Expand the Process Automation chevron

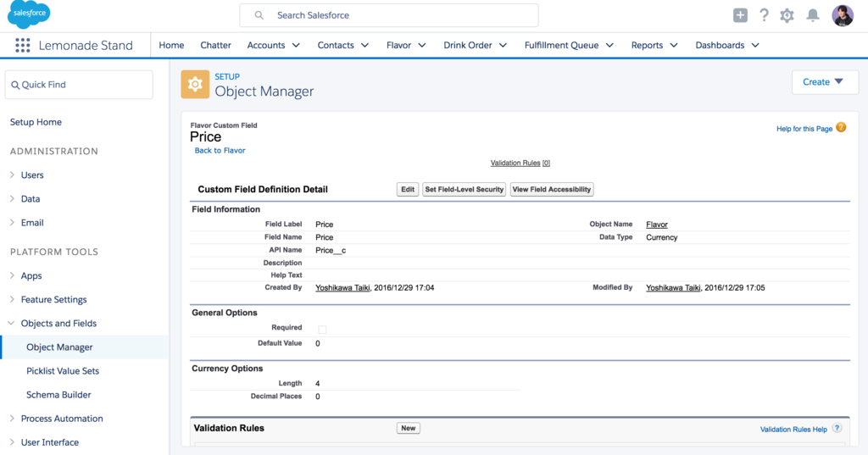12,419
